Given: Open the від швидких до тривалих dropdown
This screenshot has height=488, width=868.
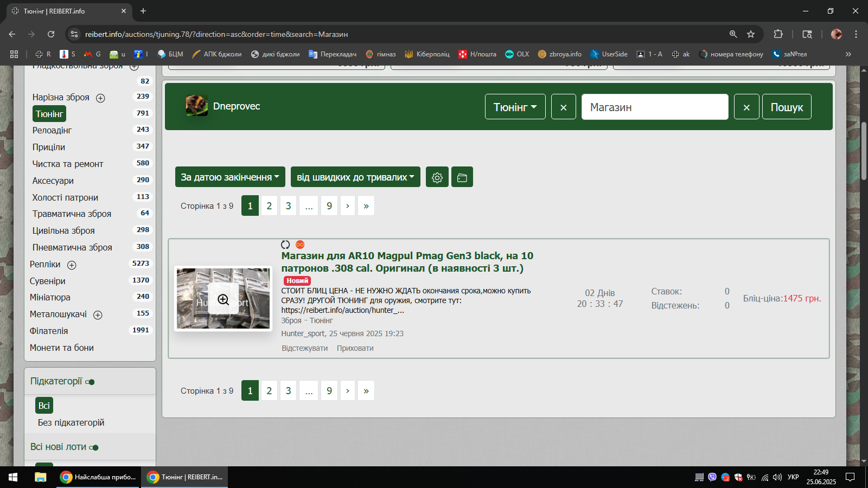Looking at the screenshot, I should pyautogui.click(x=355, y=177).
